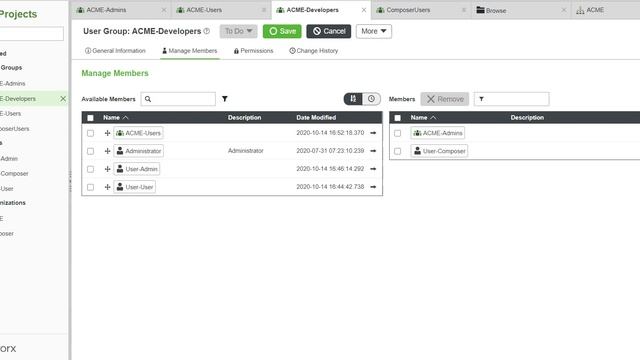Select Composer user in the sidebar
The width and height of the screenshot is (640, 360).
[14, 173]
